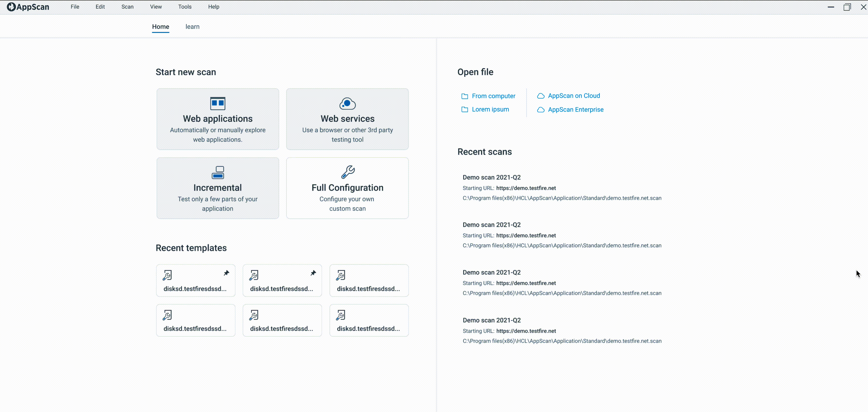Screen dimensions: 868x412
Task: Minimize the AppScan window
Action: [x=831, y=7]
